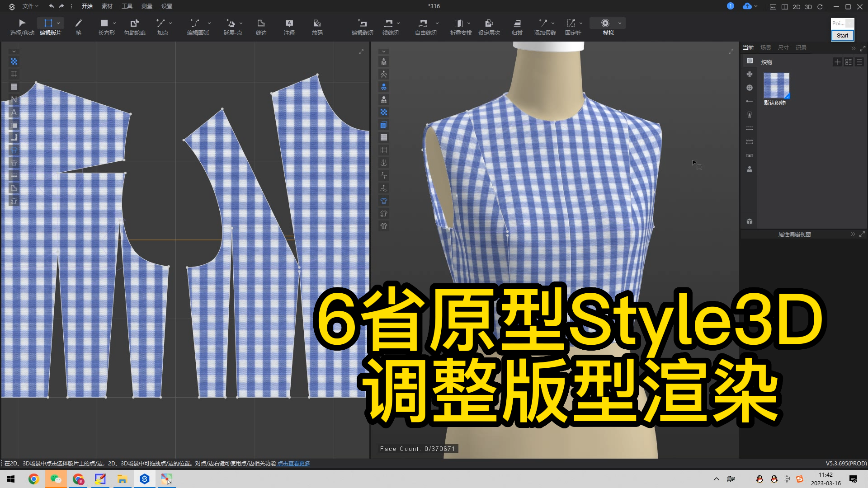Viewport: 868px width, 488px height.
Task: Open the 开始 menu tab
Action: point(87,6)
